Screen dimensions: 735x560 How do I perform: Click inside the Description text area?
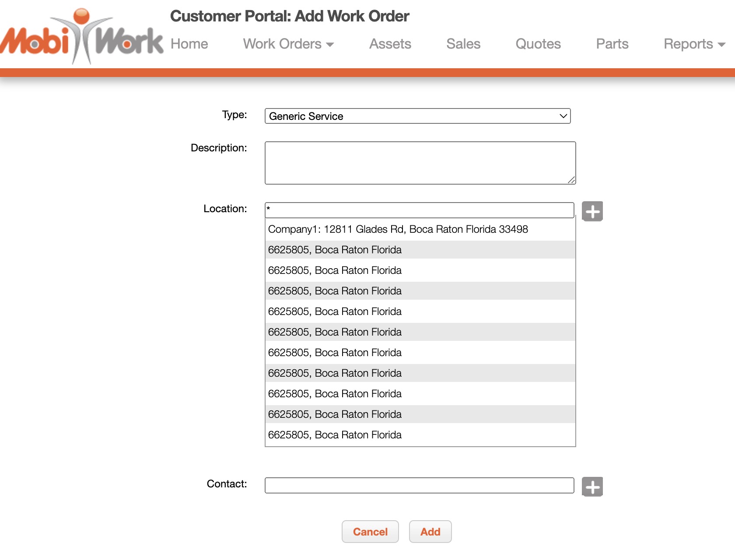tap(420, 162)
